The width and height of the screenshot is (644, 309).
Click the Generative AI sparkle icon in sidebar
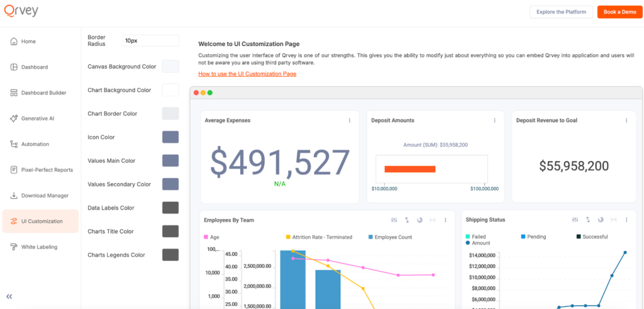(14, 118)
